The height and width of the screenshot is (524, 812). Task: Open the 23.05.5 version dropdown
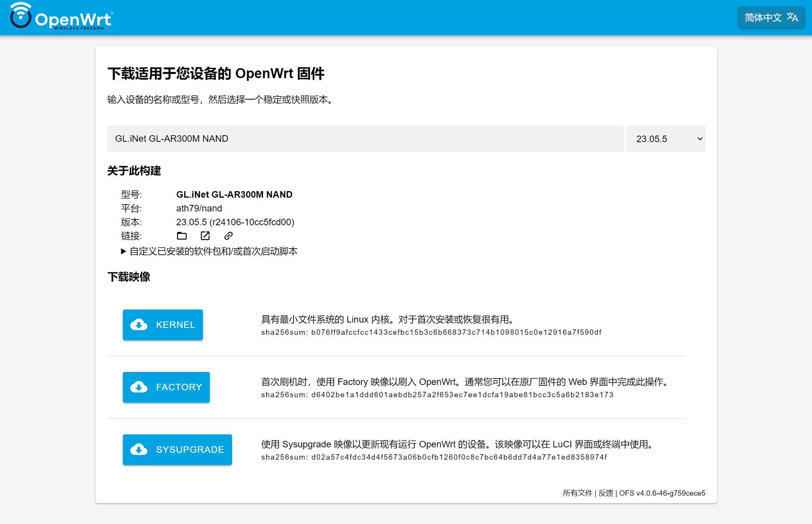[x=666, y=139]
